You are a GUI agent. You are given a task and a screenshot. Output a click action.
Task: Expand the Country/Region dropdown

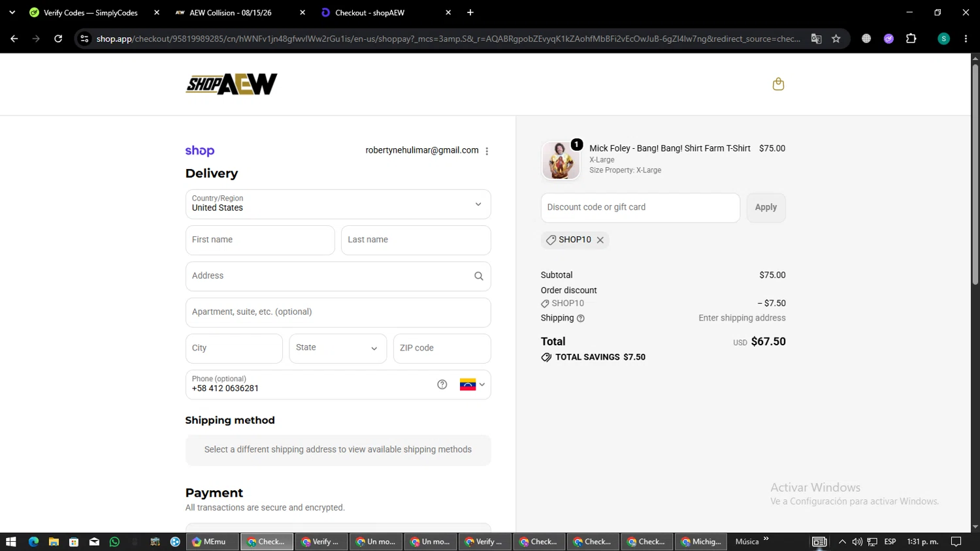coord(338,204)
